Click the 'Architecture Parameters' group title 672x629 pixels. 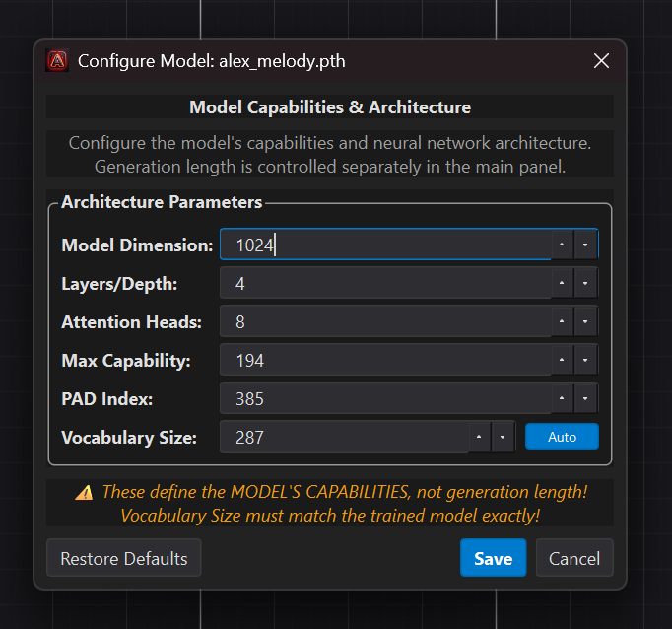[x=162, y=202]
